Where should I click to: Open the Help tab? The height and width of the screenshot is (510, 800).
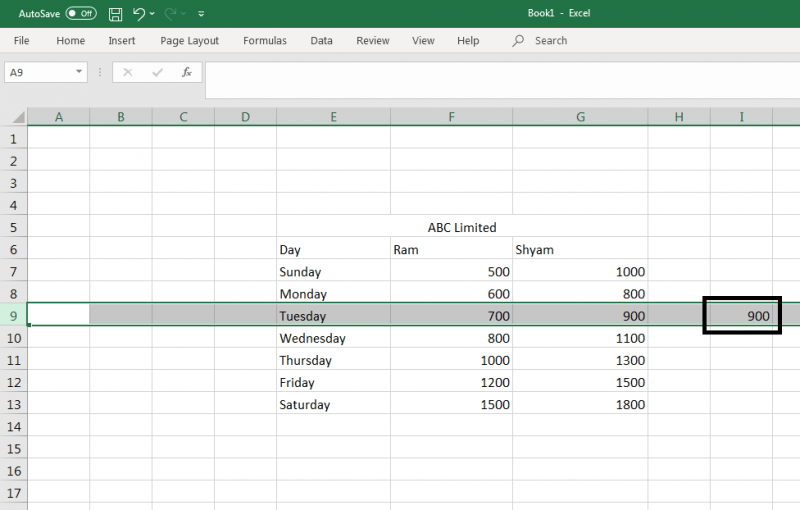468,40
